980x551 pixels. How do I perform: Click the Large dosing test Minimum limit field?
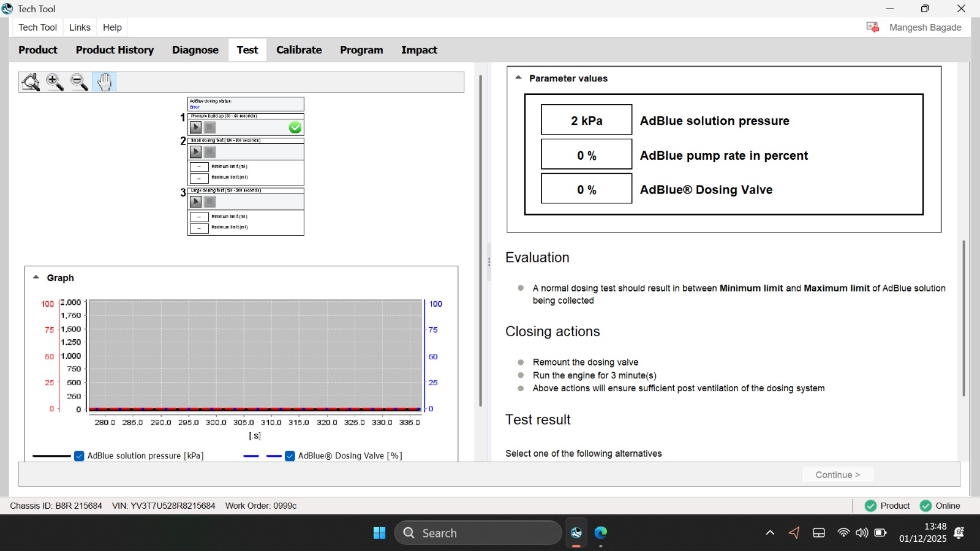tap(199, 217)
